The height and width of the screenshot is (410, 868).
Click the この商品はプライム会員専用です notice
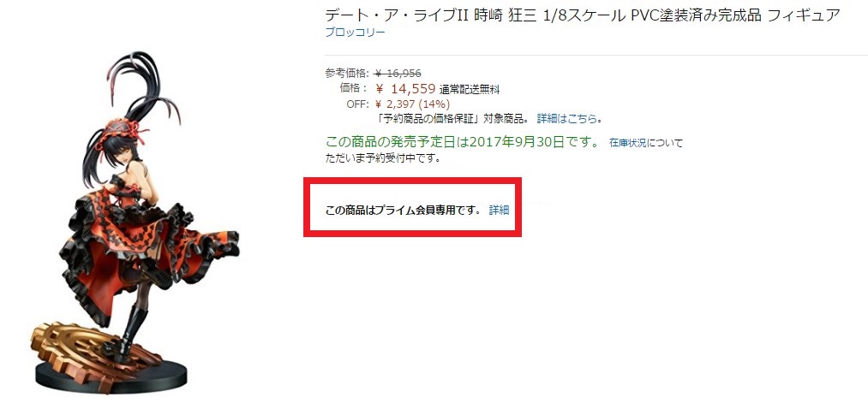(404, 211)
